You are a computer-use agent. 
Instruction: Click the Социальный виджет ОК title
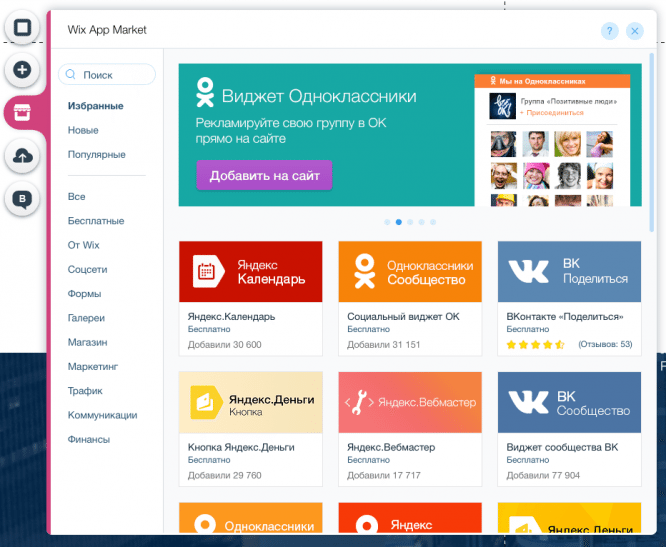coord(403,317)
